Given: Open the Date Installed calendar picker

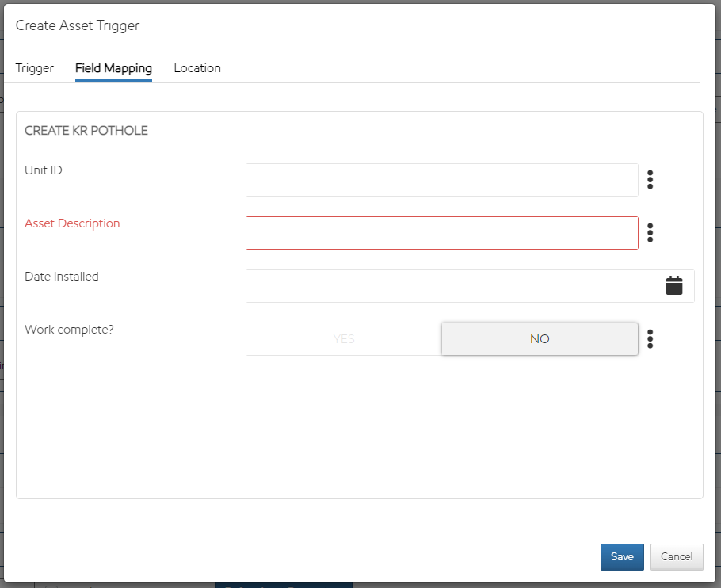Looking at the screenshot, I should tap(673, 286).
